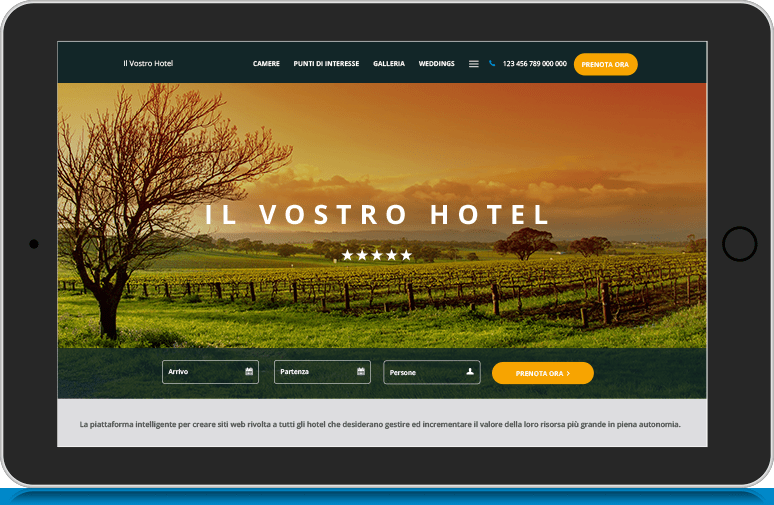
Task: Click calendar icon in Partenza field
Action: point(361,371)
